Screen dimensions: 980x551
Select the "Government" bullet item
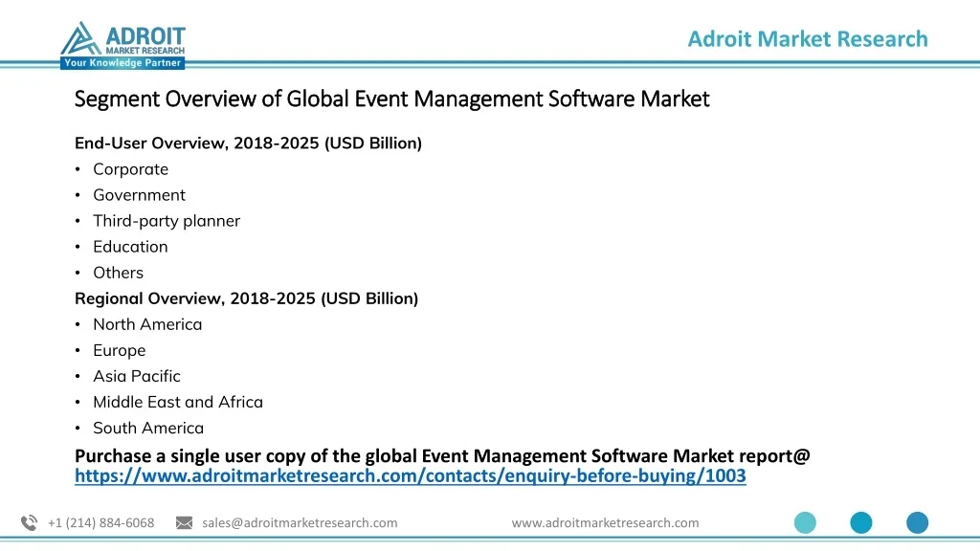coord(140,195)
